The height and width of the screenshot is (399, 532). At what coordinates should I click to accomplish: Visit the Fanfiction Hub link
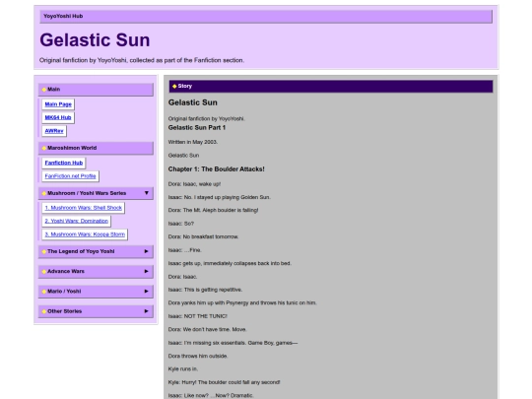[63, 163]
